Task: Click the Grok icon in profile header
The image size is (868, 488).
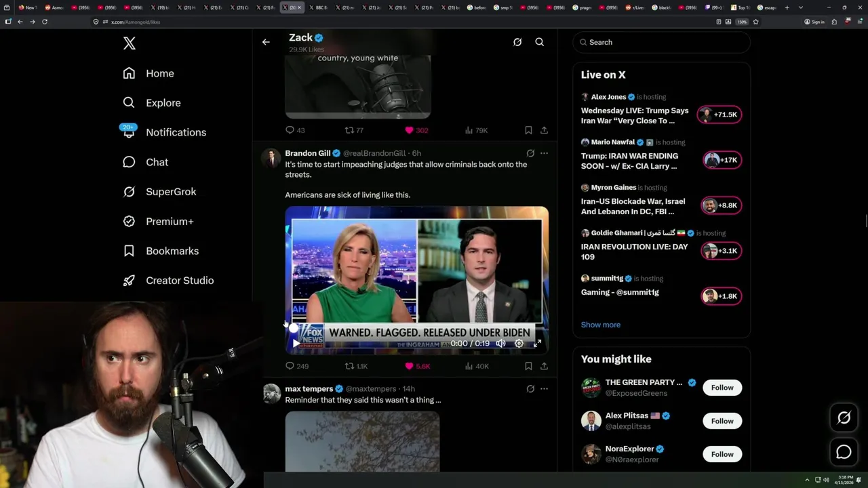Action: (x=517, y=42)
